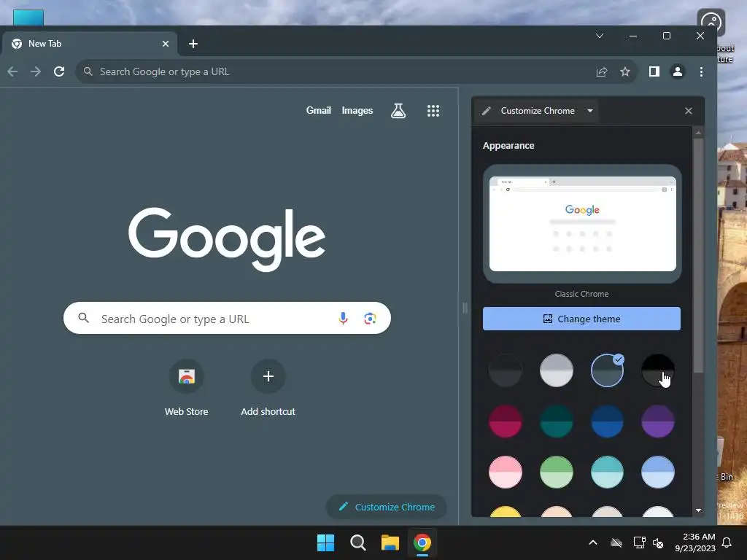Select the New Tab tab
This screenshot has height=560, width=747.
click(89, 44)
